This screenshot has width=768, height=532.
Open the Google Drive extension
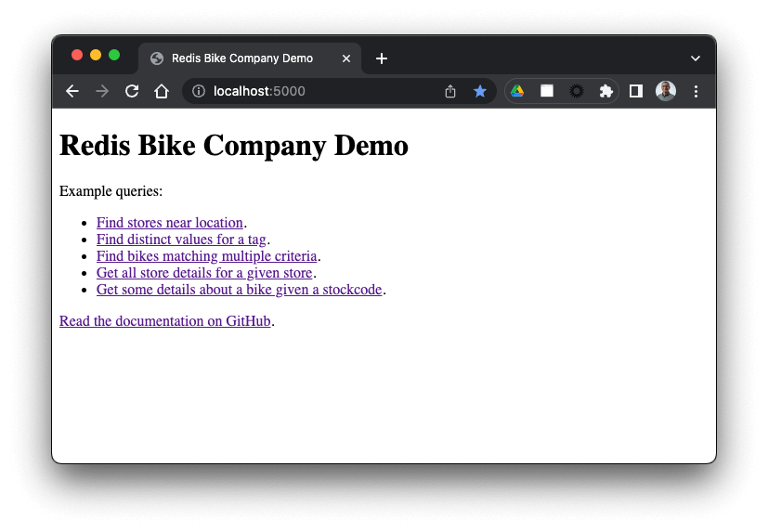coord(517,91)
